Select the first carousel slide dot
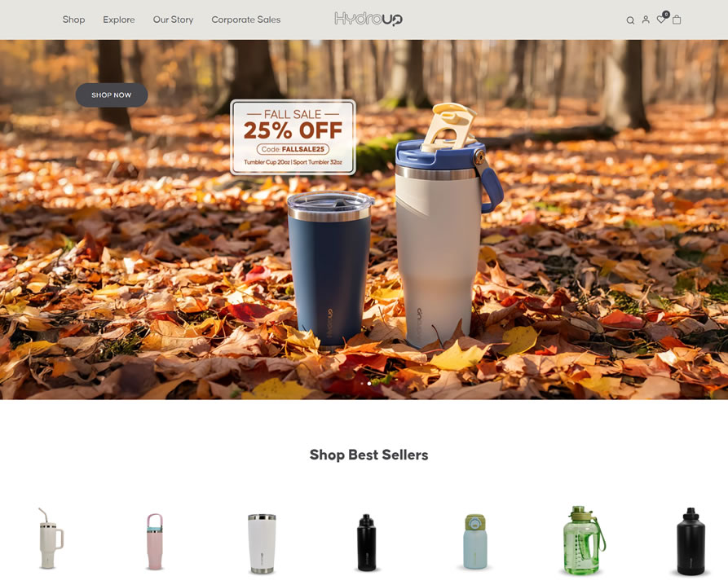Image resolution: width=728 pixels, height=585 pixels. pyautogui.click(x=362, y=384)
